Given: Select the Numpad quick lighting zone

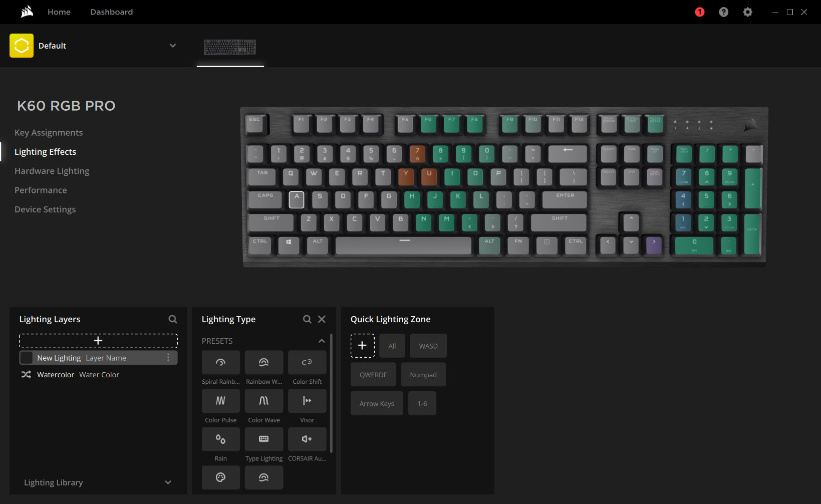Looking at the screenshot, I should pos(423,375).
